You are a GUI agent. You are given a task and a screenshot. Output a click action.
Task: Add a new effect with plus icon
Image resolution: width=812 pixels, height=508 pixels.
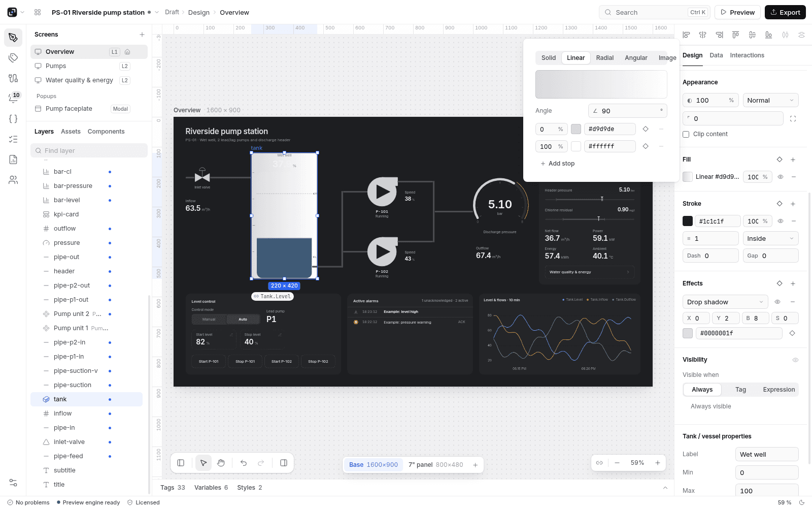tap(793, 283)
